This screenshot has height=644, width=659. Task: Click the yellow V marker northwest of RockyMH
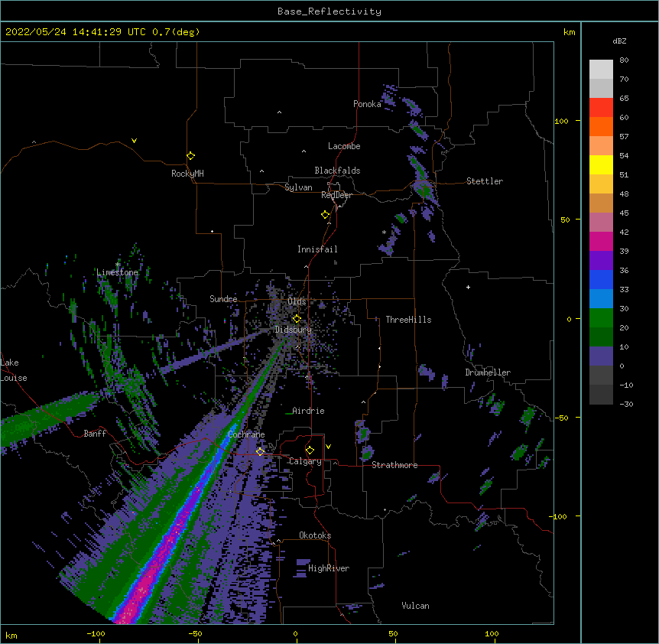134,141
